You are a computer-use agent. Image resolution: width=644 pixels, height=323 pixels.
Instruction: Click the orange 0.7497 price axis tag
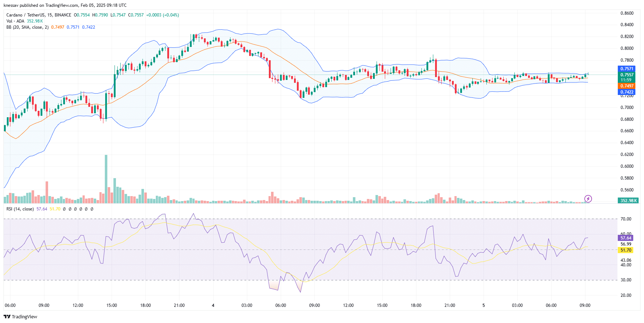tap(627, 86)
